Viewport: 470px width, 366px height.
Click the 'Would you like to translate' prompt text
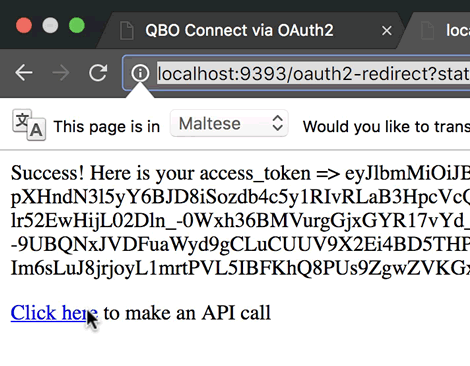(386, 127)
